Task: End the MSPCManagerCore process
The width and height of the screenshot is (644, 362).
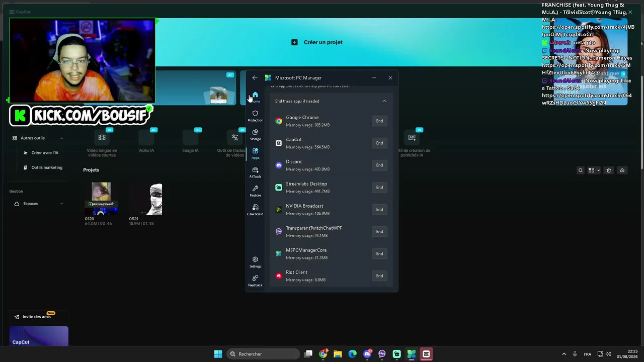Action: click(379, 254)
